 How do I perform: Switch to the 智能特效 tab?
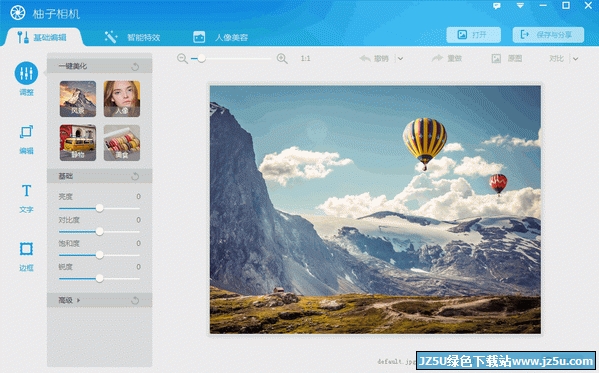pos(133,37)
